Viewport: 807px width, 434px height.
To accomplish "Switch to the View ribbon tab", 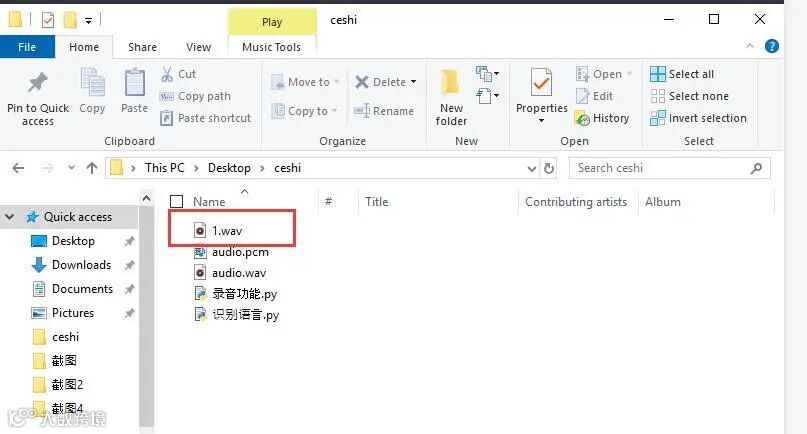I will tap(198, 47).
